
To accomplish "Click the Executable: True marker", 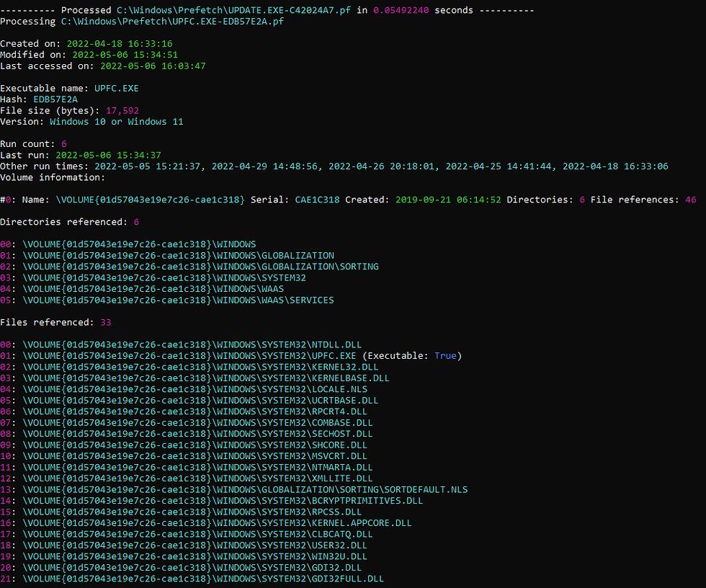I will click(x=412, y=356).
